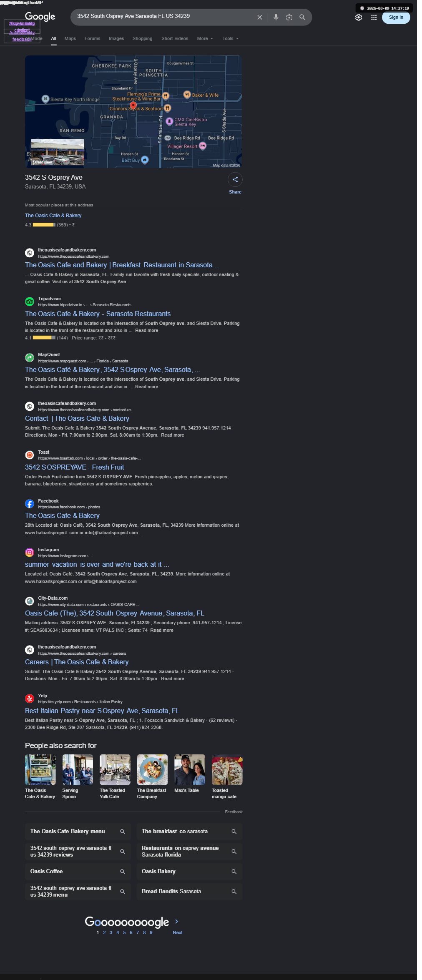Go to results page 5
422x980 pixels.
pyautogui.click(x=124, y=932)
